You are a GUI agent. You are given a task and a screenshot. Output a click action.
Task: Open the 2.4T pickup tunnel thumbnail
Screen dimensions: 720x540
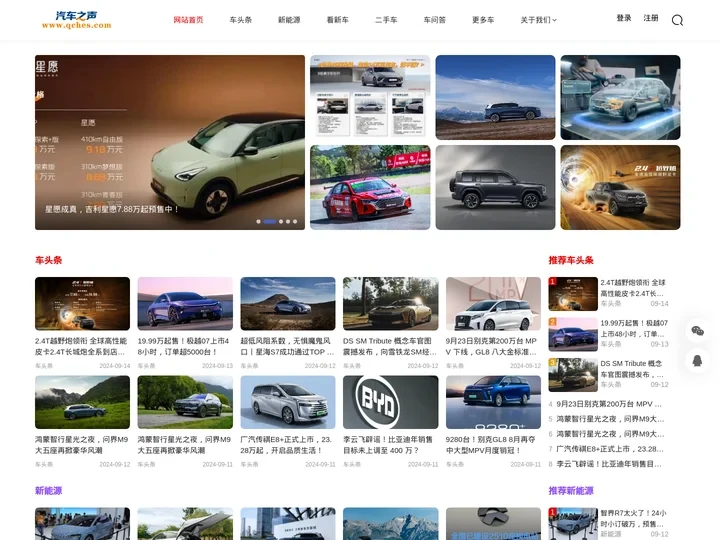pos(620,187)
